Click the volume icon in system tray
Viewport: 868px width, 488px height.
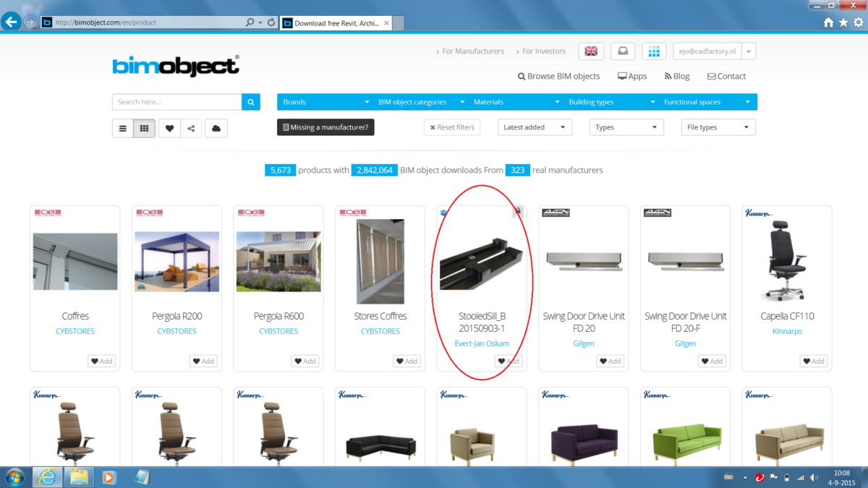click(x=814, y=477)
